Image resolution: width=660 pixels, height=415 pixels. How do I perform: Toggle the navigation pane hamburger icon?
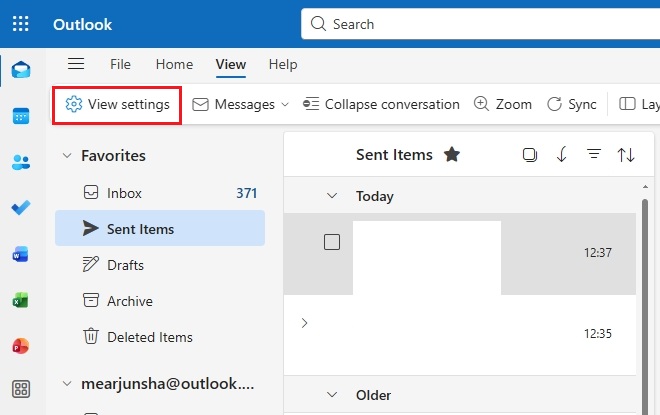click(76, 64)
